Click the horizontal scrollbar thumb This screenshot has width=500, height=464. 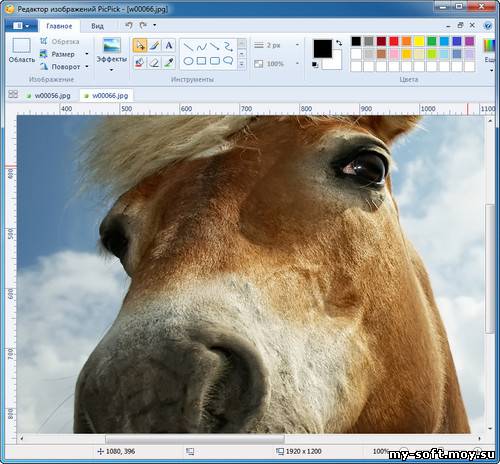pyautogui.click(x=195, y=439)
